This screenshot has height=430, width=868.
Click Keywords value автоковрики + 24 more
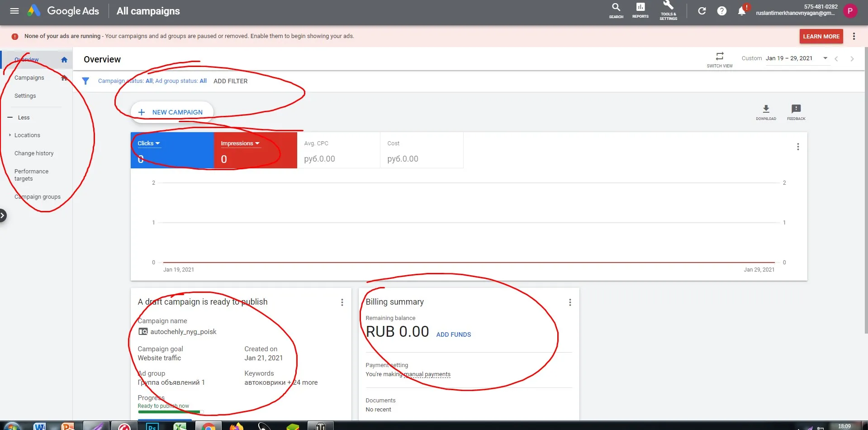click(x=281, y=382)
